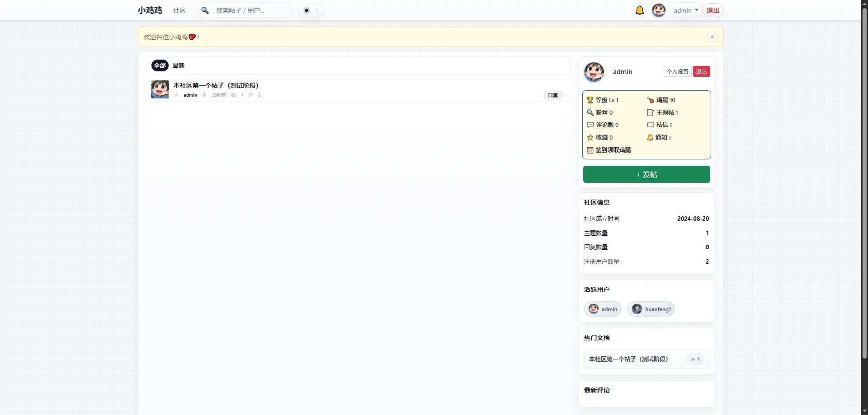The width and height of the screenshot is (868, 415).
Task: Switch to light mode sun icon
Action: pyautogui.click(x=307, y=10)
